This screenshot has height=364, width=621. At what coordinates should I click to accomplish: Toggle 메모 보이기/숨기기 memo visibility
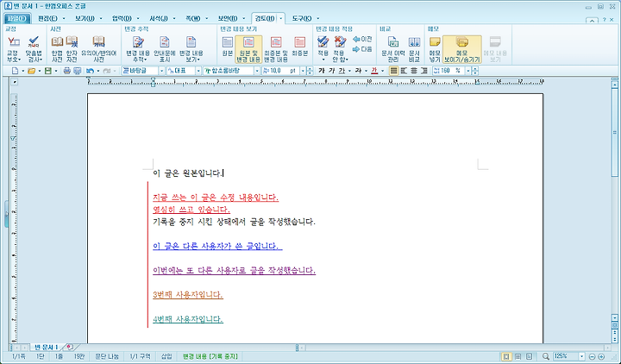point(461,49)
